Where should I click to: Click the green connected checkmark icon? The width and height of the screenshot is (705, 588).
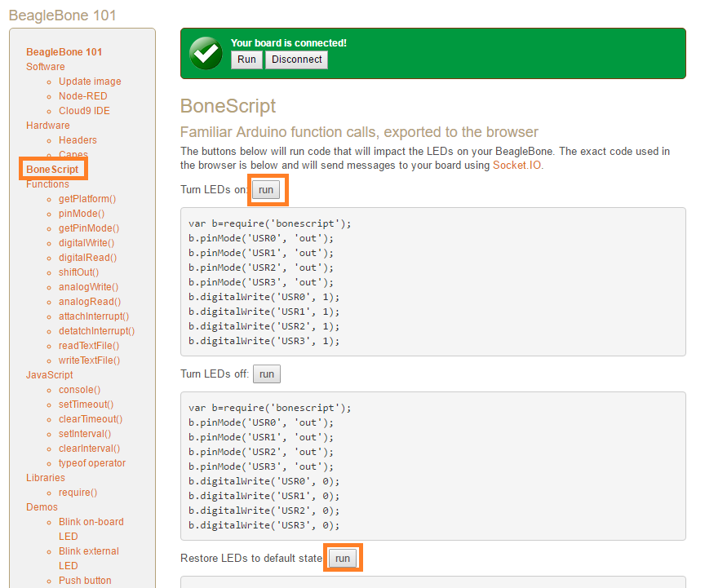click(x=206, y=53)
